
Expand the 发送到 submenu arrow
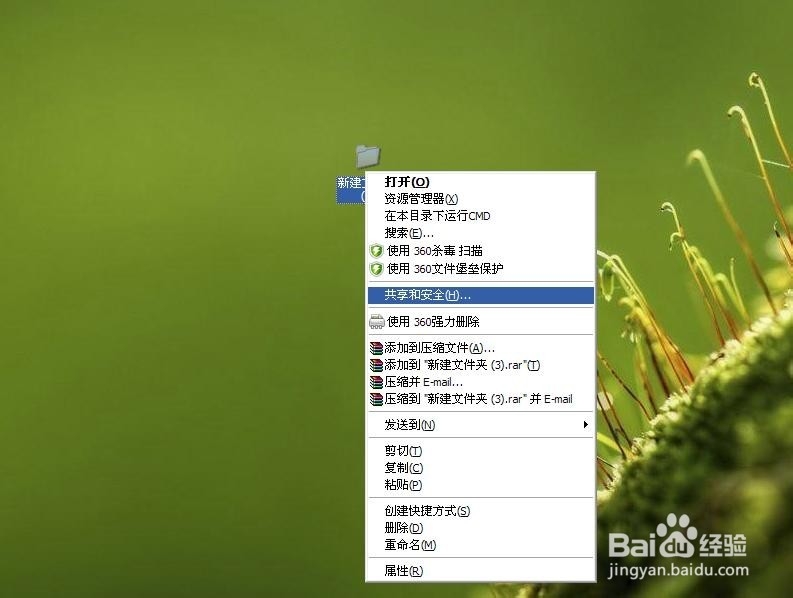click(x=586, y=424)
